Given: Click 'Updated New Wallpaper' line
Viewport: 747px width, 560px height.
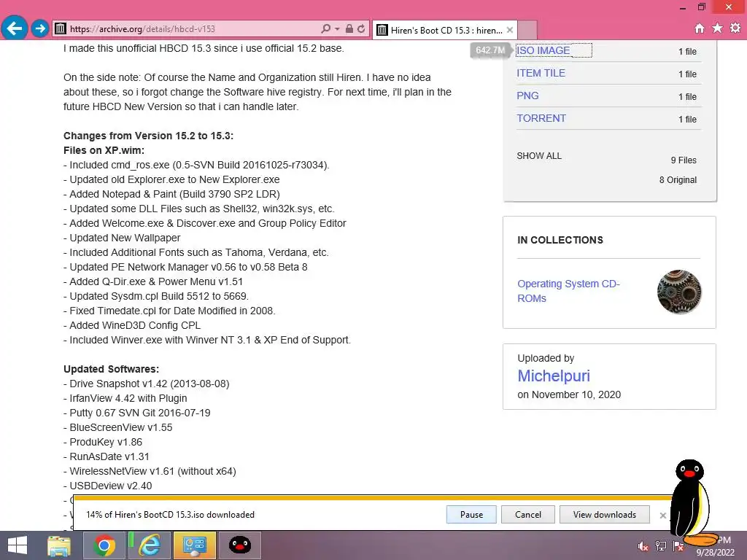Looking at the screenshot, I should (x=122, y=238).
